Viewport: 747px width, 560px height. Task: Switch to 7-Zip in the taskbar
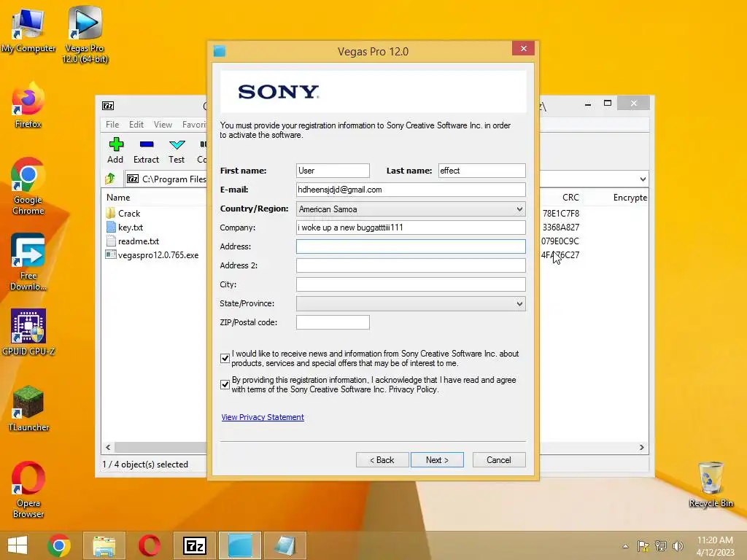coord(194,545)
